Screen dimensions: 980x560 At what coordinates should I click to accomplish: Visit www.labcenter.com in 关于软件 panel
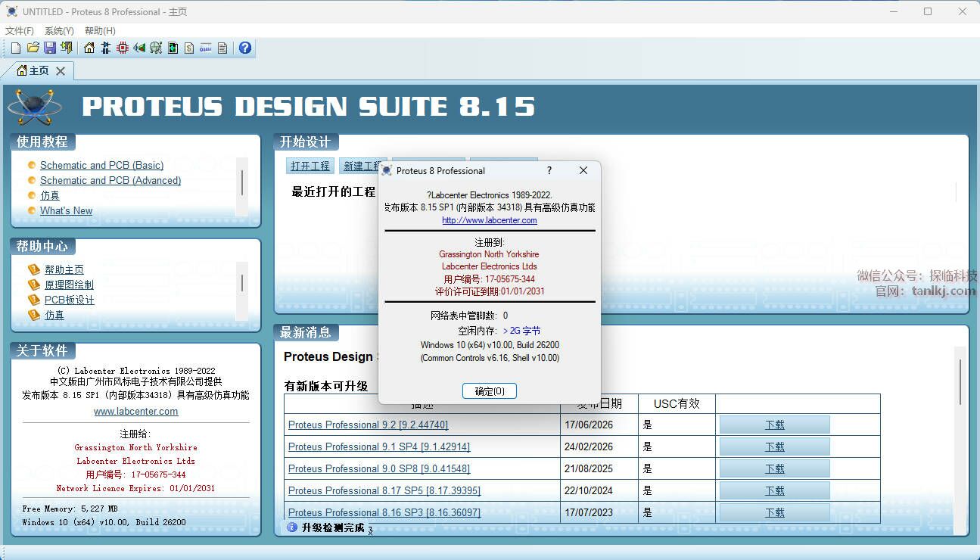(x=136, y=412)
